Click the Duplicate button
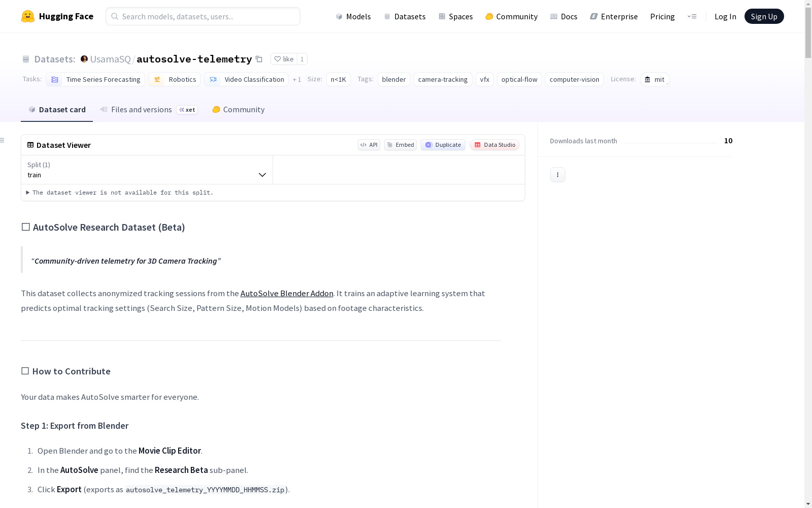This screenshot has height=508, width=812. [x=443, y=145]
